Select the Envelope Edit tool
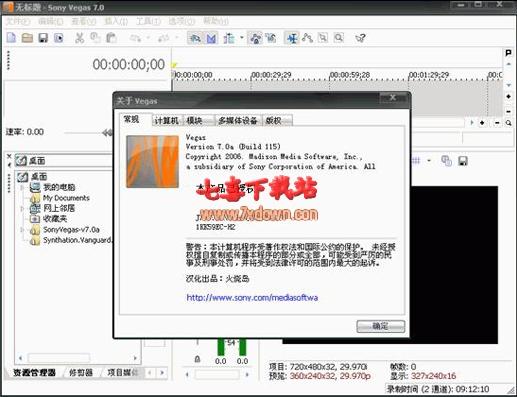The height and width of the screenshot is (397, 517). tap(307, 38)
